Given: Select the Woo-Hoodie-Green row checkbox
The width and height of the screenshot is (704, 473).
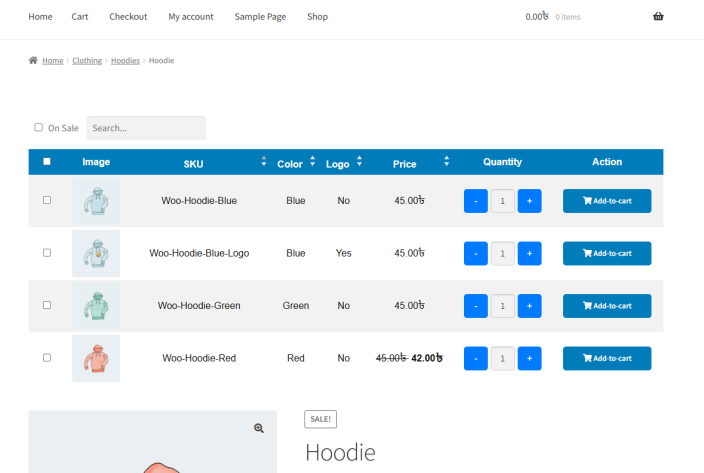Looking at the screenshot, I should (47, 305).
